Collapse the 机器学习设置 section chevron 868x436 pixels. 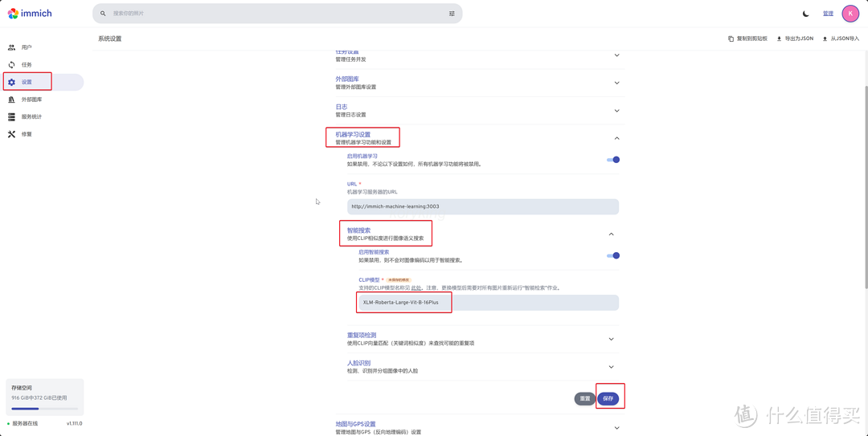click(616, 138)
